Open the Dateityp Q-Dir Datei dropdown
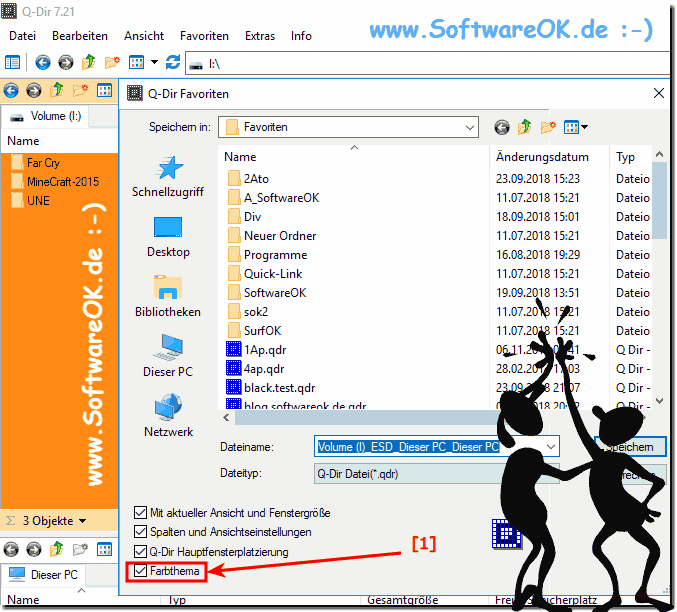Image resolution: width=677 pixels, height=612 pixels. point(437,474)
